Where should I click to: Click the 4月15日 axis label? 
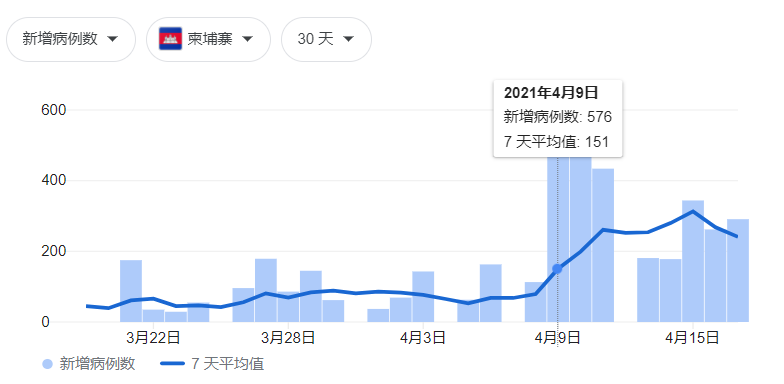tap(692, 338)
